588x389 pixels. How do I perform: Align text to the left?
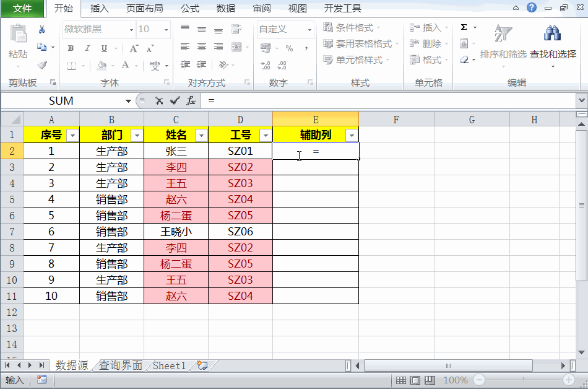(x=185, y=47)
